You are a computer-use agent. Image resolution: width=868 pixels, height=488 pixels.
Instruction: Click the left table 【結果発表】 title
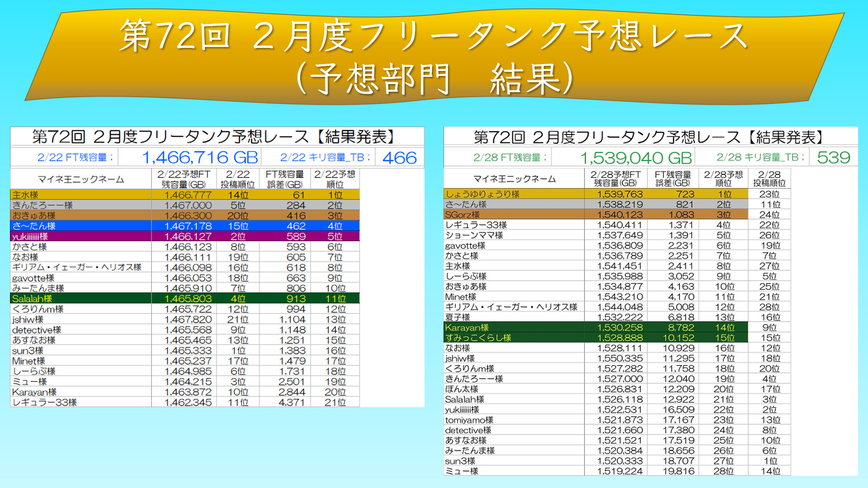(x=355, y=136)
